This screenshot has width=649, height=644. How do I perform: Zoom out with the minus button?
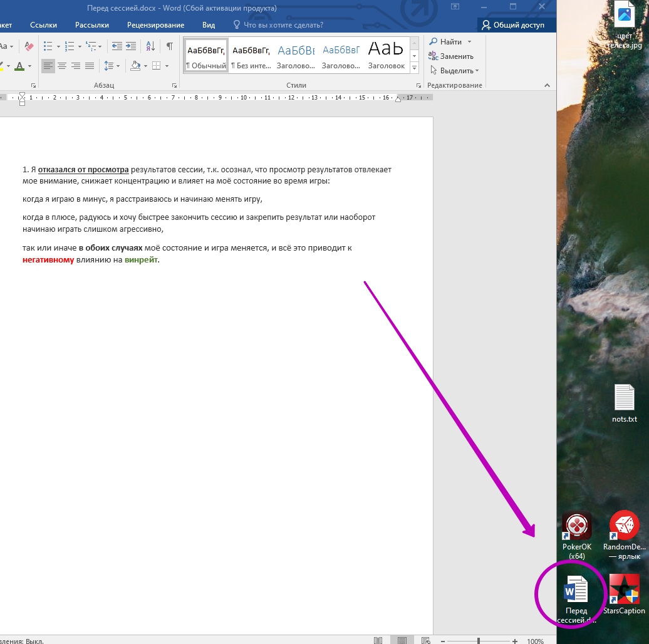pos(443,641)
